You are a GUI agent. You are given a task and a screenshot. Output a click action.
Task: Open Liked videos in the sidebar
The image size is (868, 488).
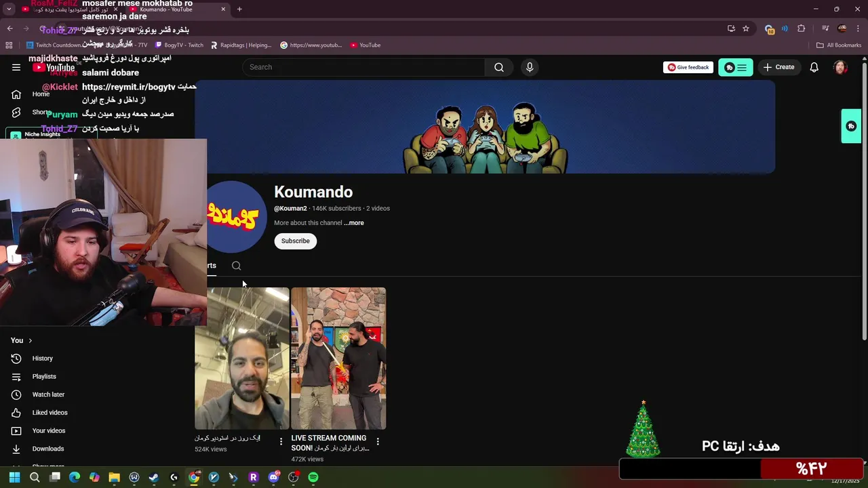[x=50, y=413]
